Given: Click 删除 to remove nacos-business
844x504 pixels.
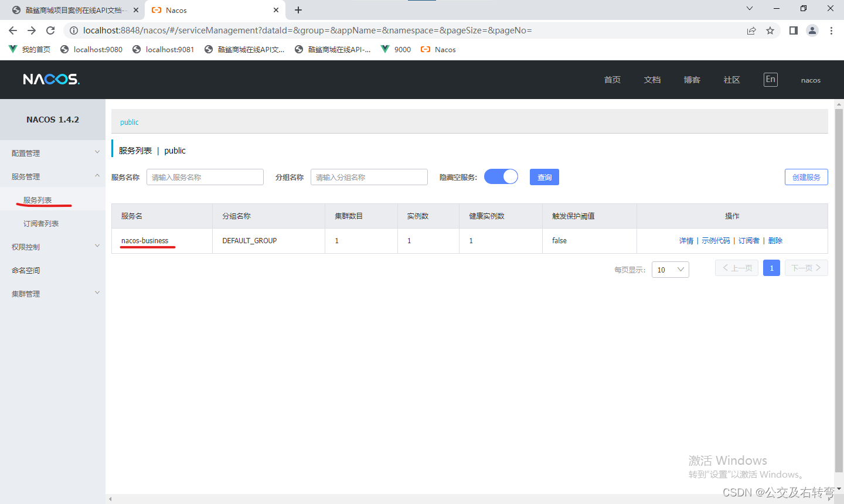Looking at the screenshot, I should (775, 240).
